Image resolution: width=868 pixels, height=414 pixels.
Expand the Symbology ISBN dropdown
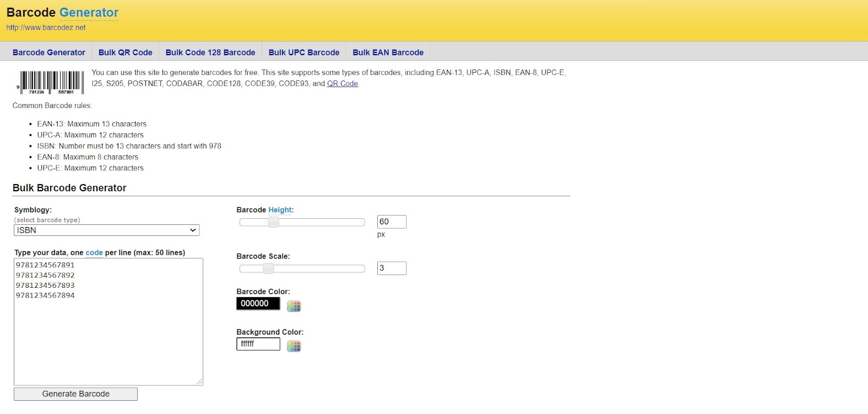click(106, 230)
